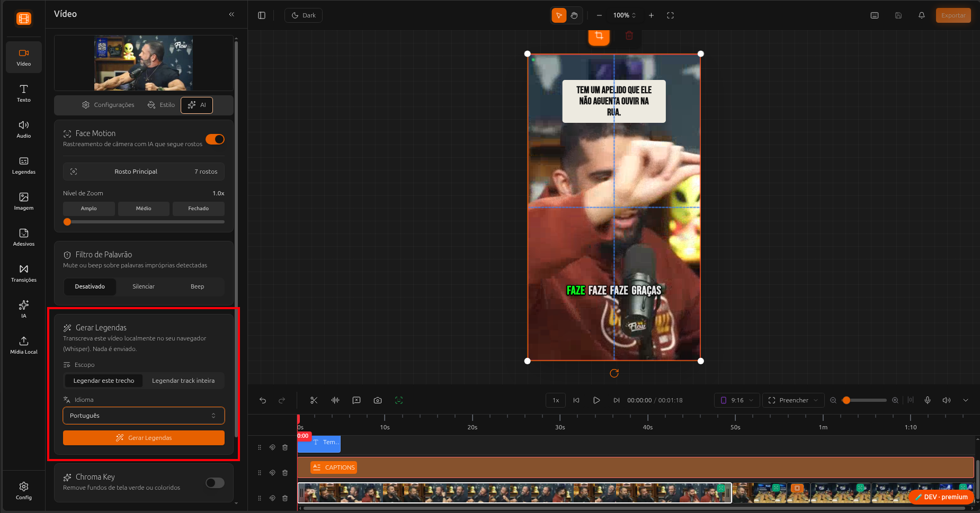Set Filtro de Palavrão to Beep
The image size is (980, 513).
[197, 286]
